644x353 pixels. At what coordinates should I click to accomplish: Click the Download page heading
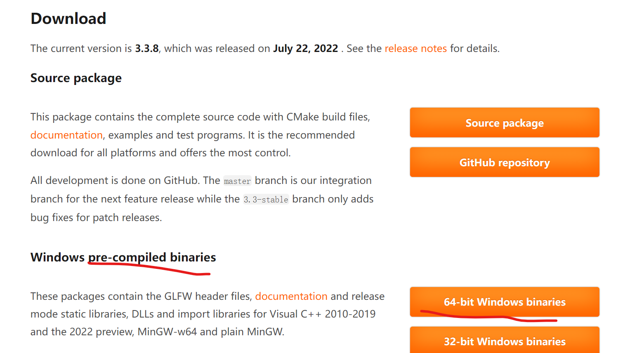coord(68,19)
